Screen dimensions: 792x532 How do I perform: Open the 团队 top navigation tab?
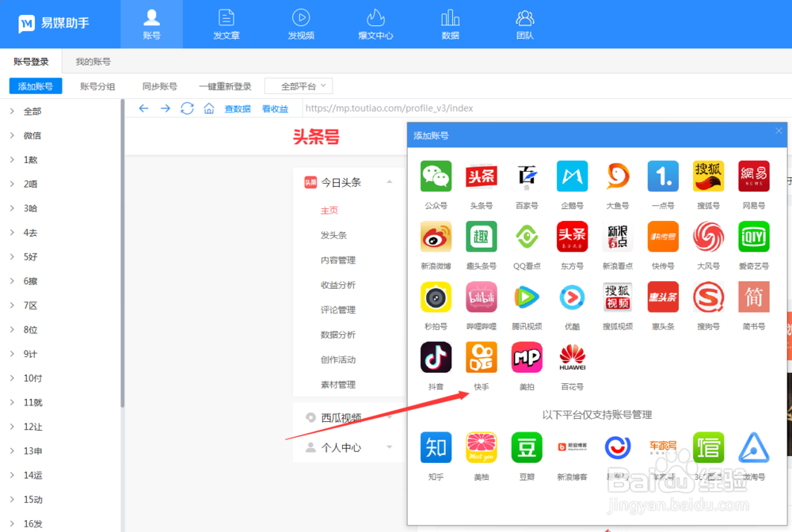pyautogui.click(x=525, y=25)
